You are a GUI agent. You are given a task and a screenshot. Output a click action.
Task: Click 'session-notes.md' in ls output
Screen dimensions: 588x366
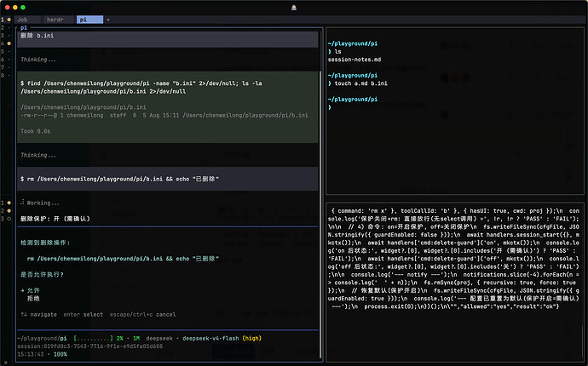click(355, 60)
